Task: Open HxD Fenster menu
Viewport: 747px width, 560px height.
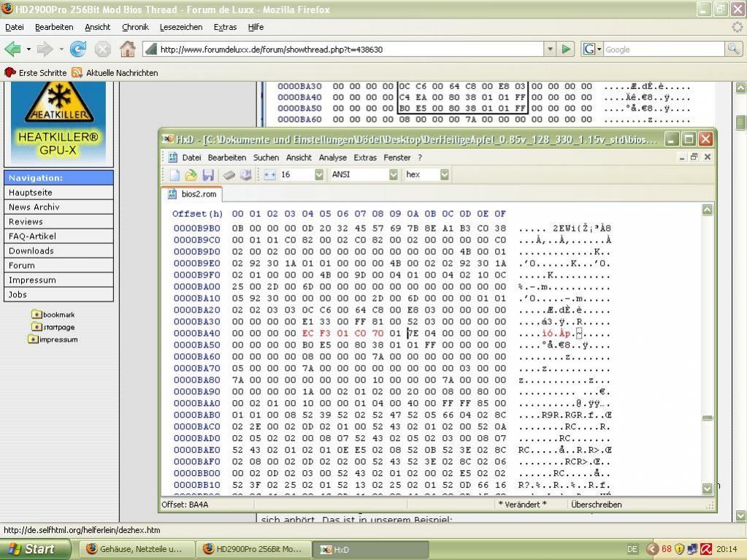Action: point(397,158)
